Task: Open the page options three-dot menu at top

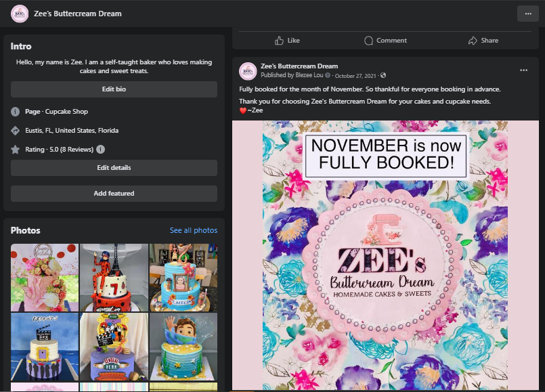Action: [527, 14]
